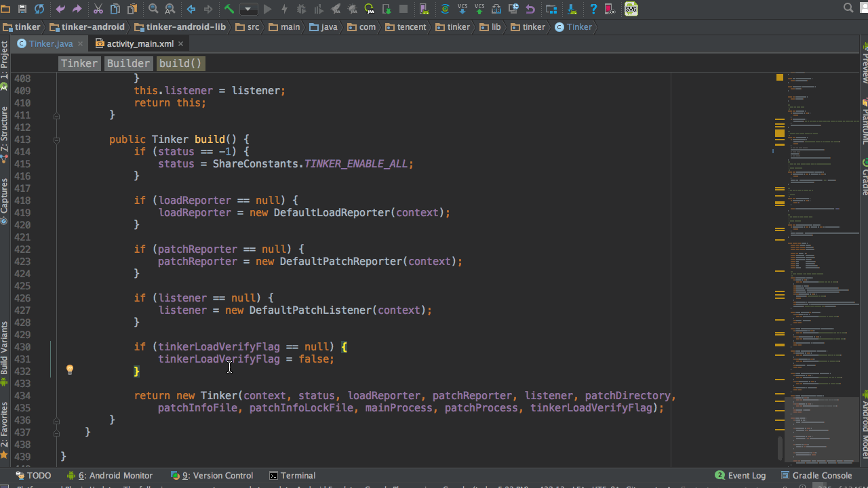Open the run configuration dropdown

coord(248,9)
